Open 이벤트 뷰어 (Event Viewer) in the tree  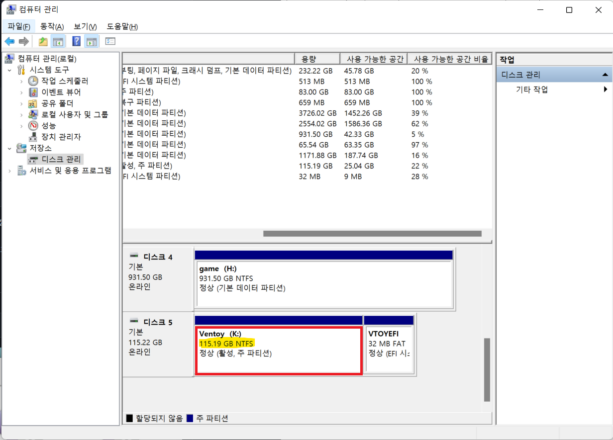(x=61, y=92)
